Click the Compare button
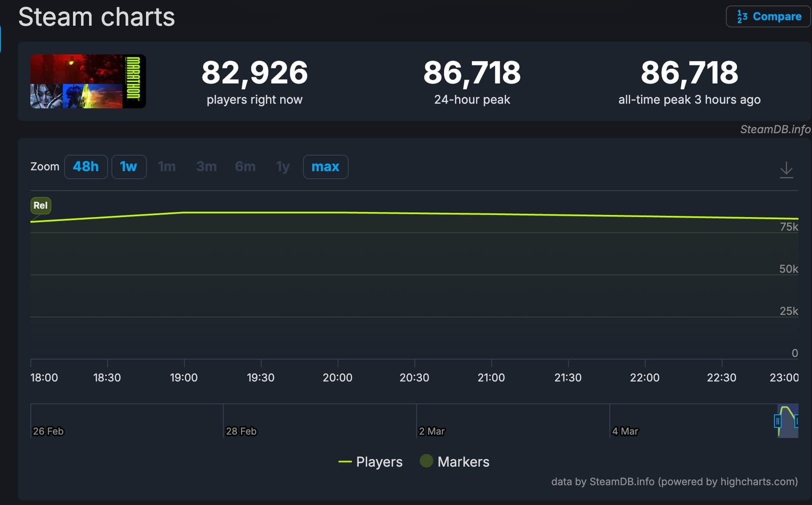Image resolution: width=812 pixels, height=505 pixels. pos(768,16)
